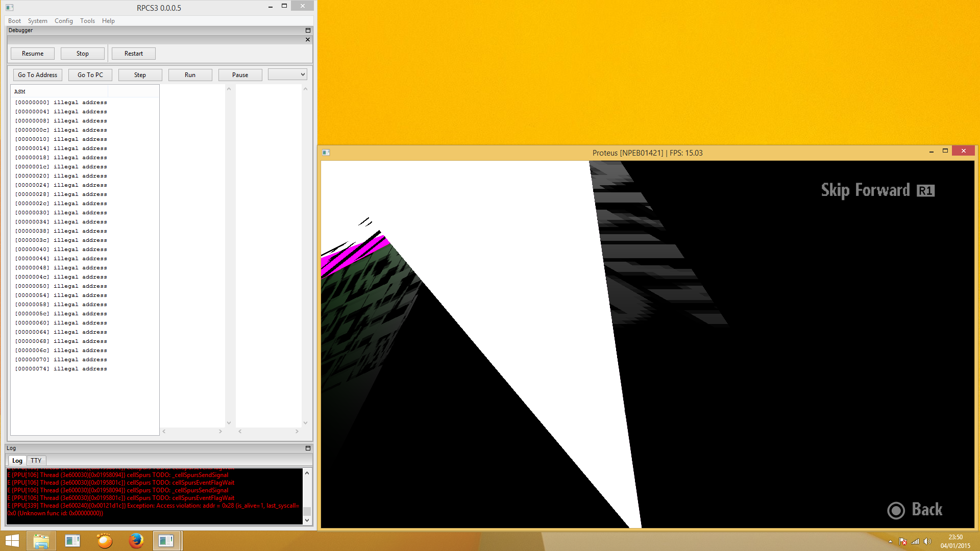Open the System menu

(37, 21)
